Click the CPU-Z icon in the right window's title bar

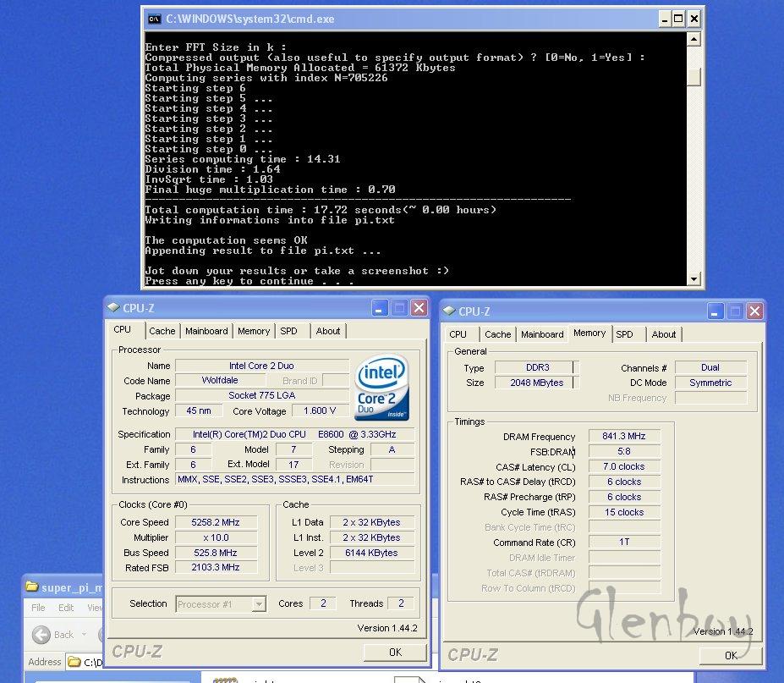click(x=449, y=311)
